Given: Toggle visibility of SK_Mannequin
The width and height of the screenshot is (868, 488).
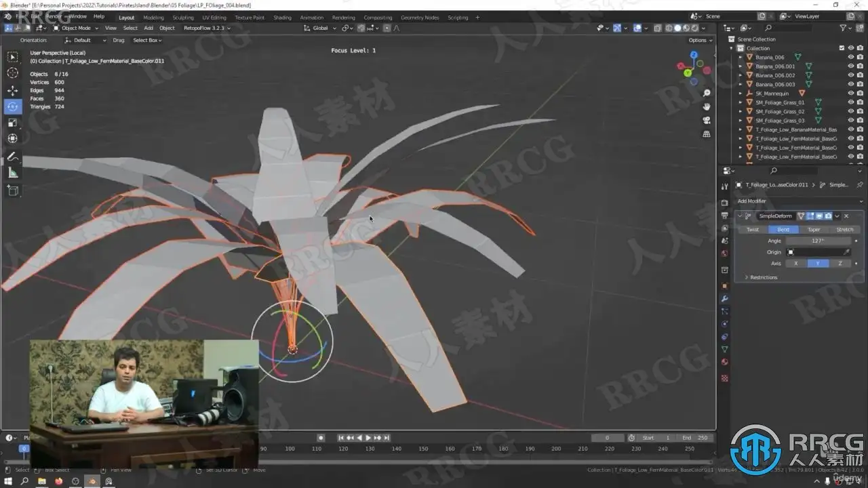Looking at the screenshot, I should pos(850,94).
